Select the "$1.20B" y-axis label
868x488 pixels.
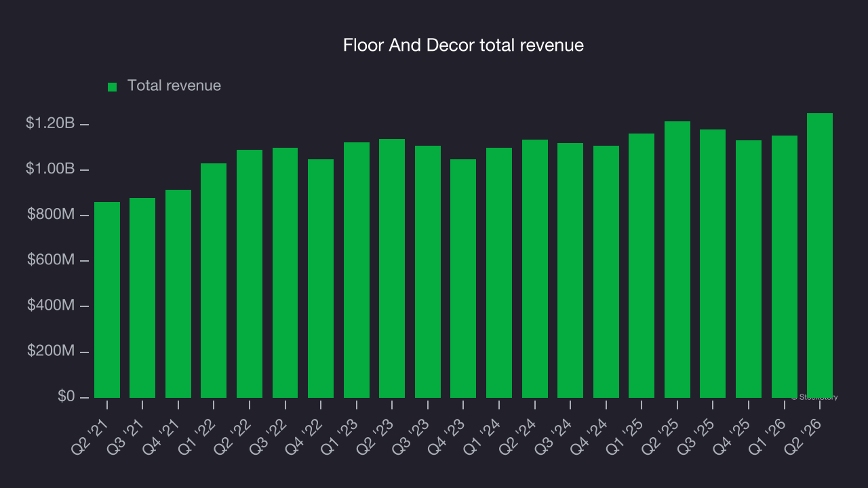click(x=50, y=123)
